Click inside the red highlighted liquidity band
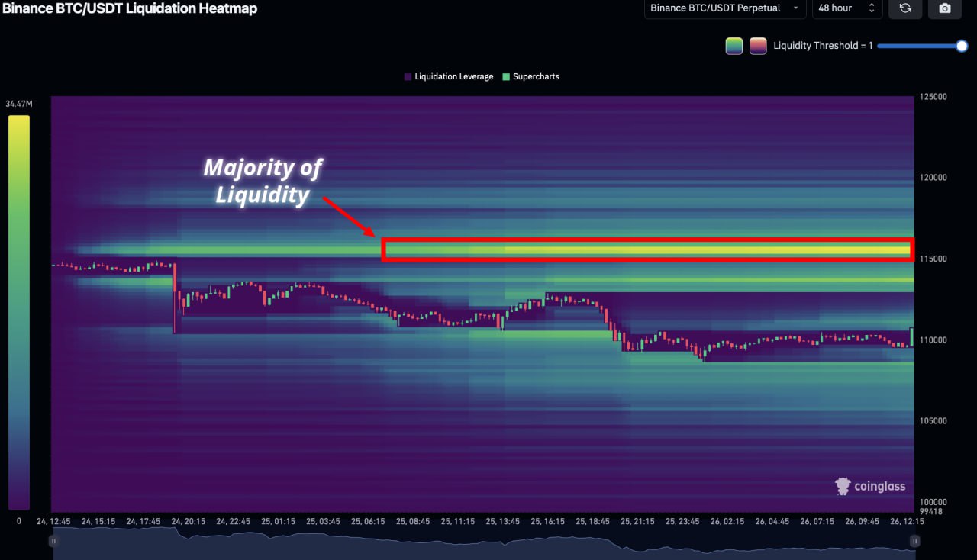 (647, 249)
